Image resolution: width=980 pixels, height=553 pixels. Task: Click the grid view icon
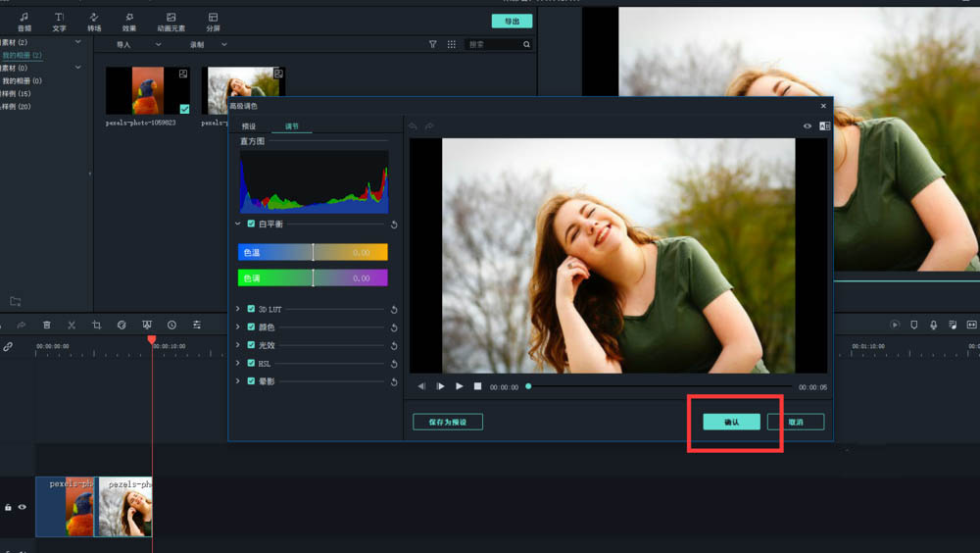(451, 44)
